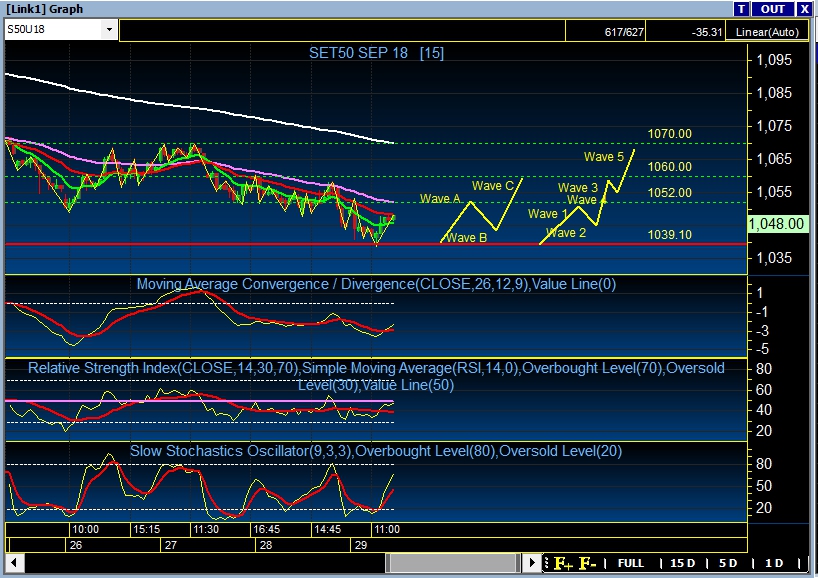The image size is (818, 578).
Task: Click the Wave 1 annotation
Action: click(547, 214)
